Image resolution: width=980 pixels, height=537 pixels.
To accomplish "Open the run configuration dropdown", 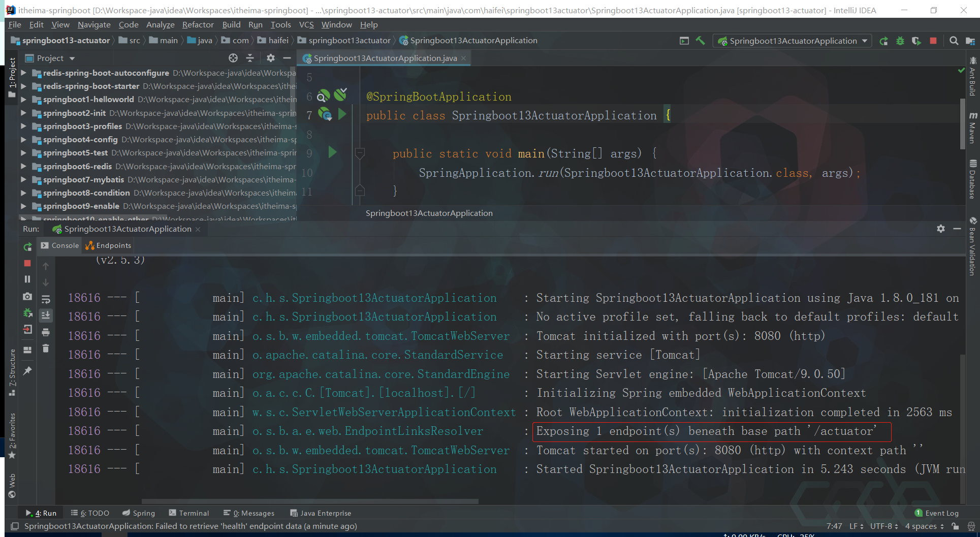I will tap(793, 41).
